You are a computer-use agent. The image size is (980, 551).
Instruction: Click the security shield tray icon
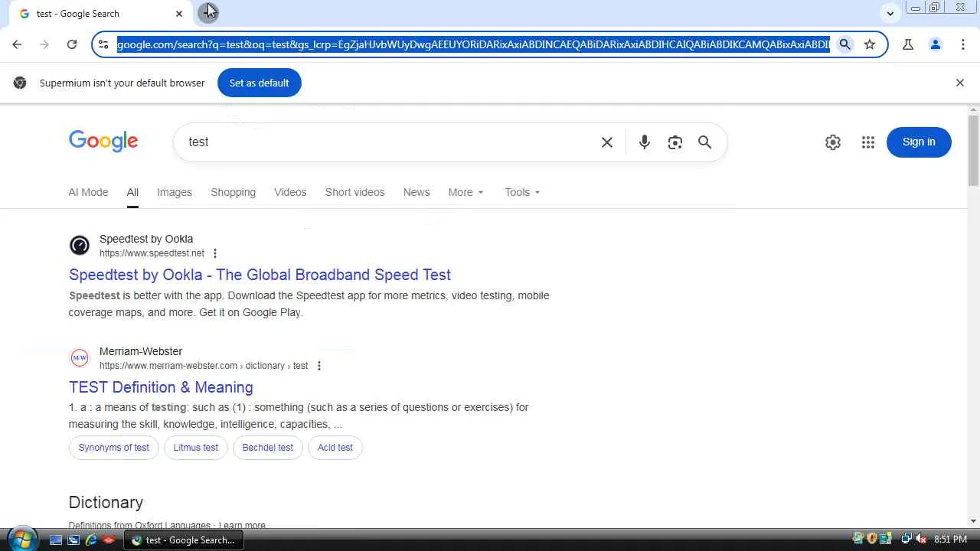pyautogui.click(x=872, y=539)
